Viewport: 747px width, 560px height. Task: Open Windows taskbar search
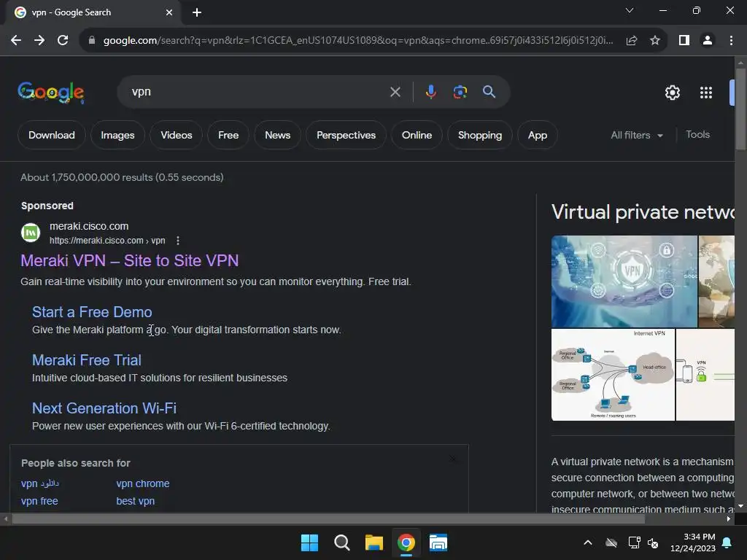point(341,542)
